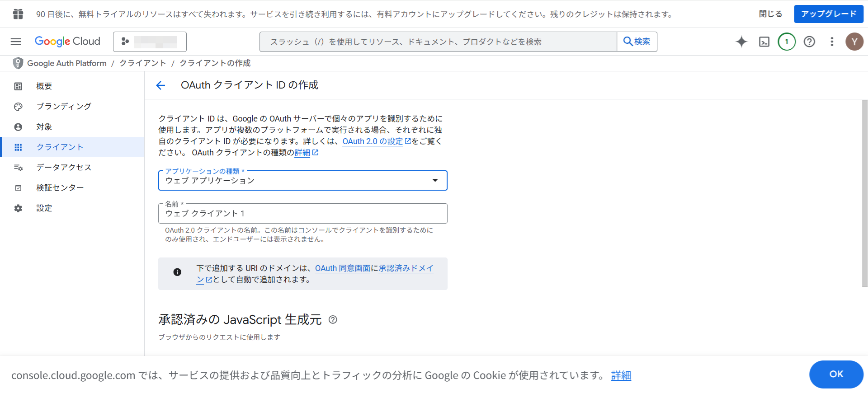Click the hamburger navigation menu icon
The width and height of the screenshot is (868, 393).
pyautogui.click(x=16, y=42)
